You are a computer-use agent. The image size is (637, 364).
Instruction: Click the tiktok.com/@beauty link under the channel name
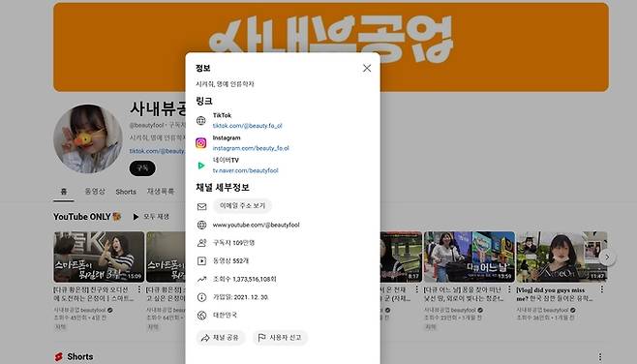[157, 151]
